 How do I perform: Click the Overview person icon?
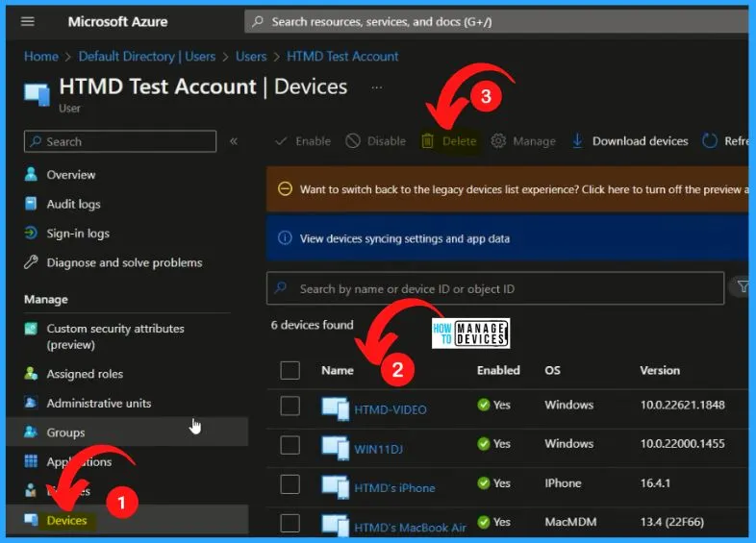click(31, 174)
